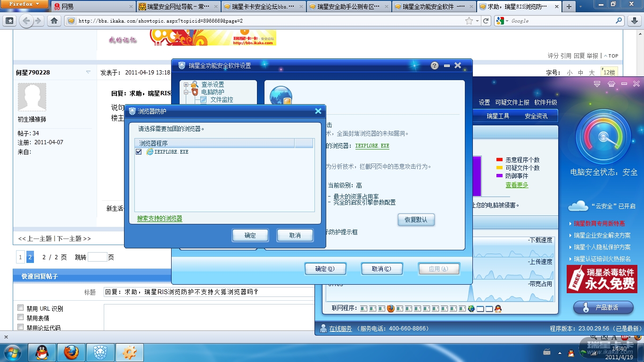Click the 瑞星教育专用版特惠 link
644x362 pixels.
(x=599, y=223)
